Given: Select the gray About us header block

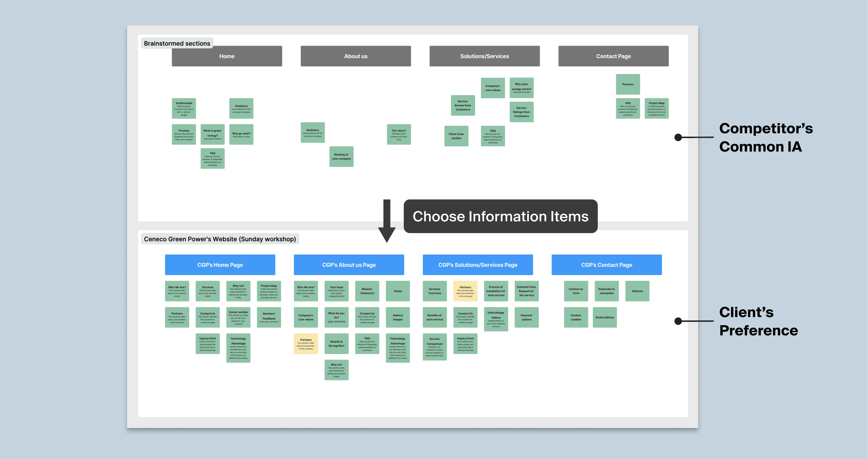Looking at the screenshot, I should coord(356,56).
